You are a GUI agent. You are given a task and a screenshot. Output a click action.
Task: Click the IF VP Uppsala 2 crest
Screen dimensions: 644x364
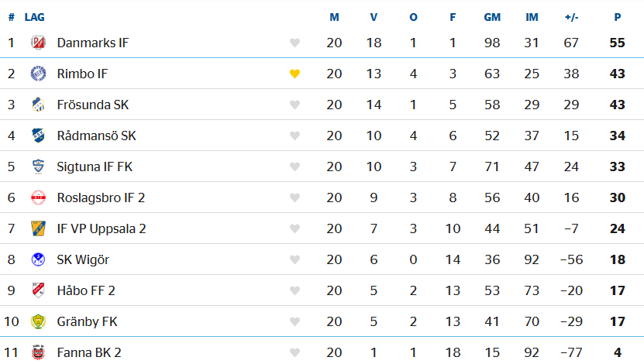point(38,228)
